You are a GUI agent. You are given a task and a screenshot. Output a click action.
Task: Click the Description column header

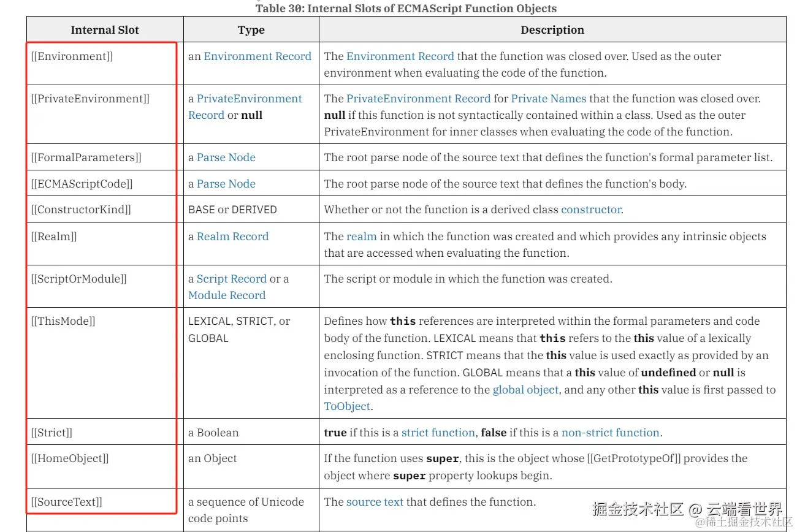552,30
